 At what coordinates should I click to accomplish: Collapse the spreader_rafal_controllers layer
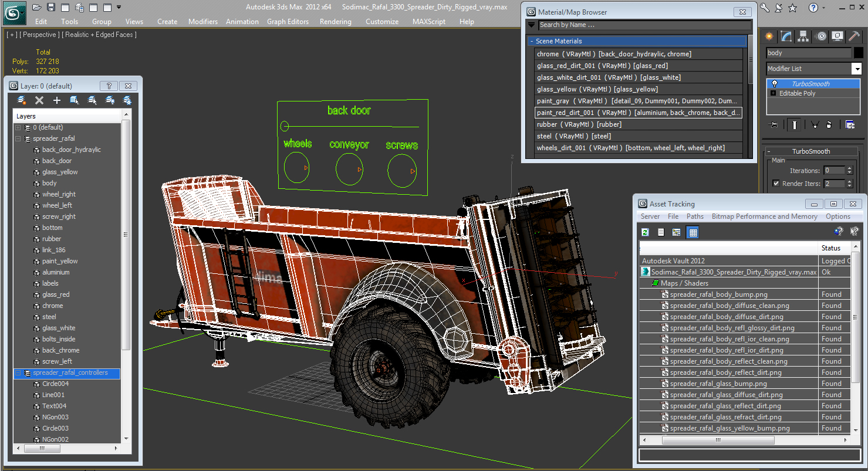(x=18, y=373)
